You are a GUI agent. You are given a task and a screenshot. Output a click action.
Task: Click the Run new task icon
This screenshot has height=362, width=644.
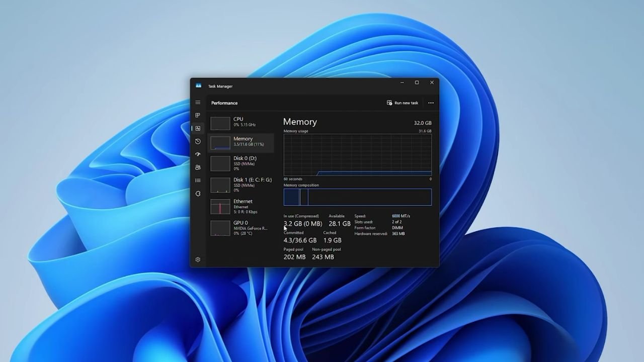(389, 103)
